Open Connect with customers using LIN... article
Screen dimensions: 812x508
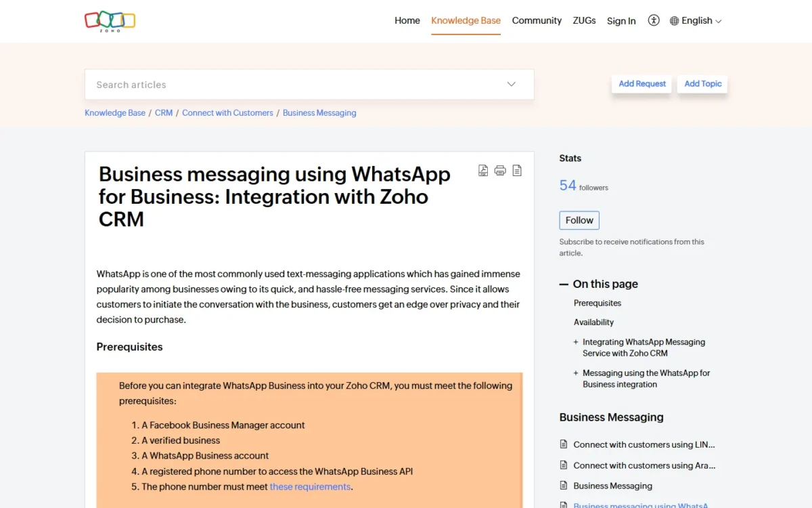tap(644, 444)
